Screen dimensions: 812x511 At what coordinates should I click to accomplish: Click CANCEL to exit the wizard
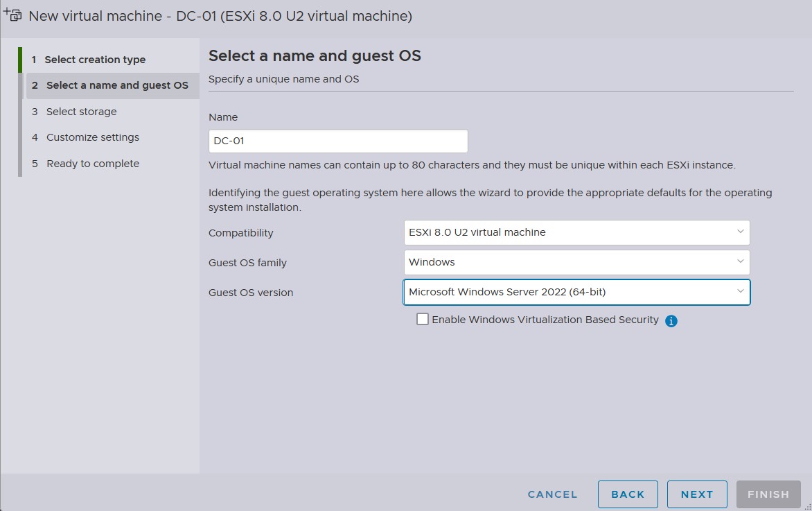[552, 494]
